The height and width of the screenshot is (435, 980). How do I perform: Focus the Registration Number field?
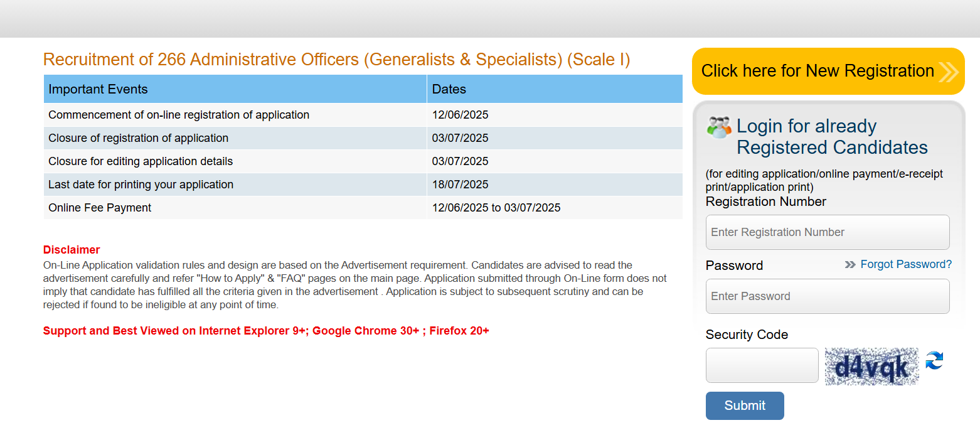point(827,232)
